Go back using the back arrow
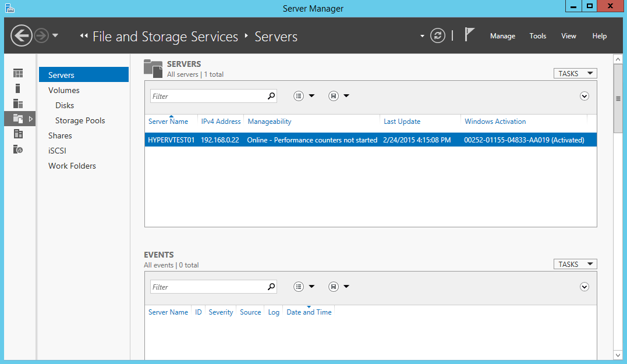Screen dimensions: 627x364 [x=22, y=36]
